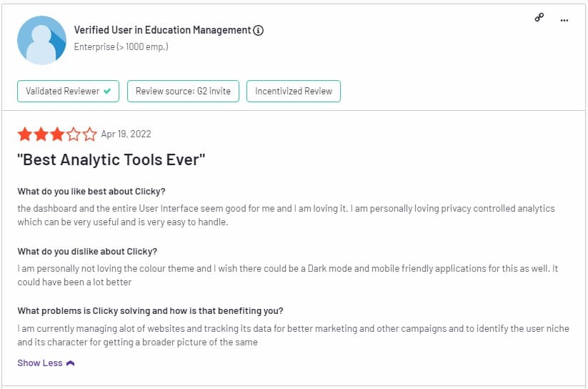This screenshot has height=389, width=588.
Task: Click the Enterprise company size label
Action: [121, 47]
